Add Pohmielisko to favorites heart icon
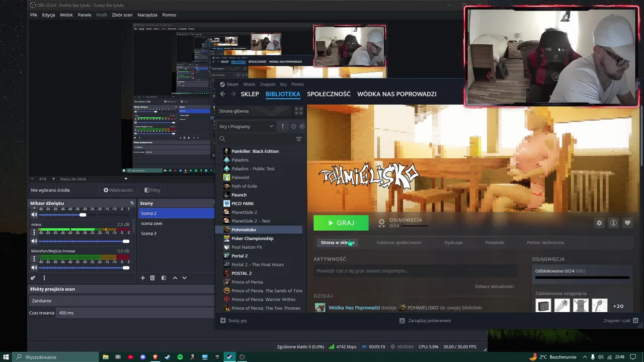Viewport: 644px width, 362px height. click(627, 223)
